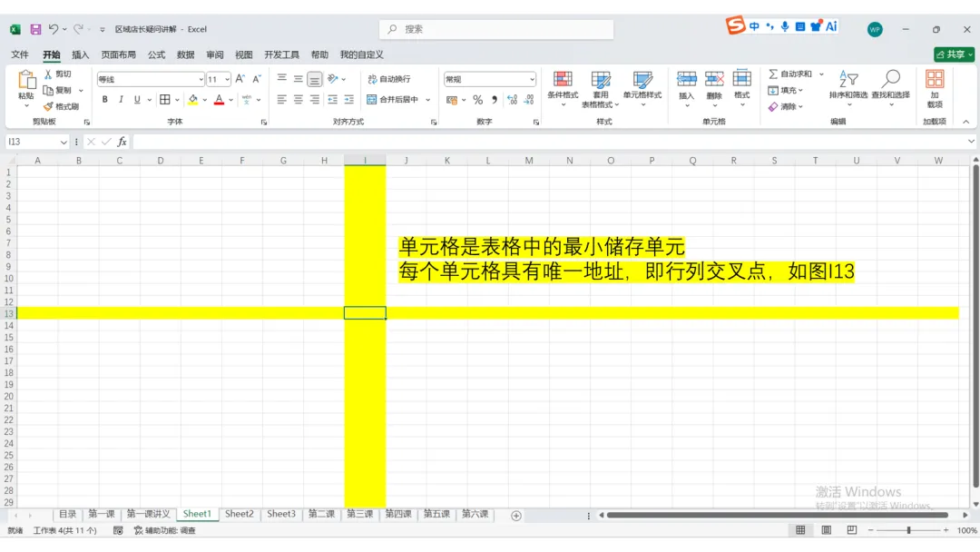Viewport: 980px width, 552px height.
Task: Increase font size with larger A icon
Action: tap(240, 79)
